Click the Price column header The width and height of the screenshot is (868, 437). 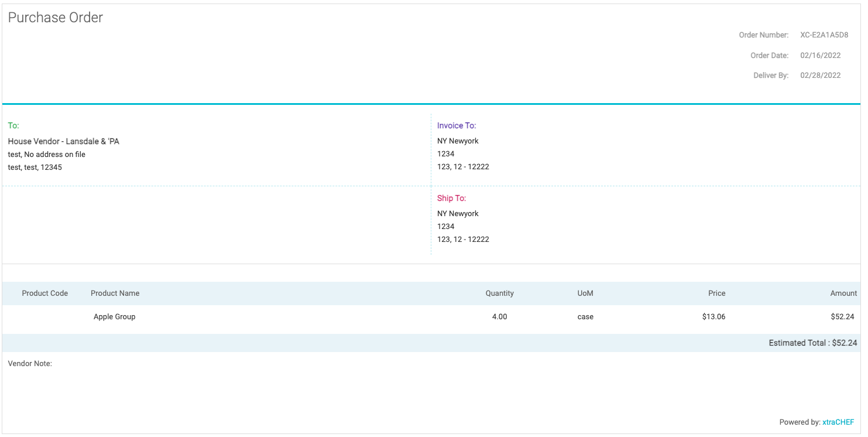[x=716, y=293]
